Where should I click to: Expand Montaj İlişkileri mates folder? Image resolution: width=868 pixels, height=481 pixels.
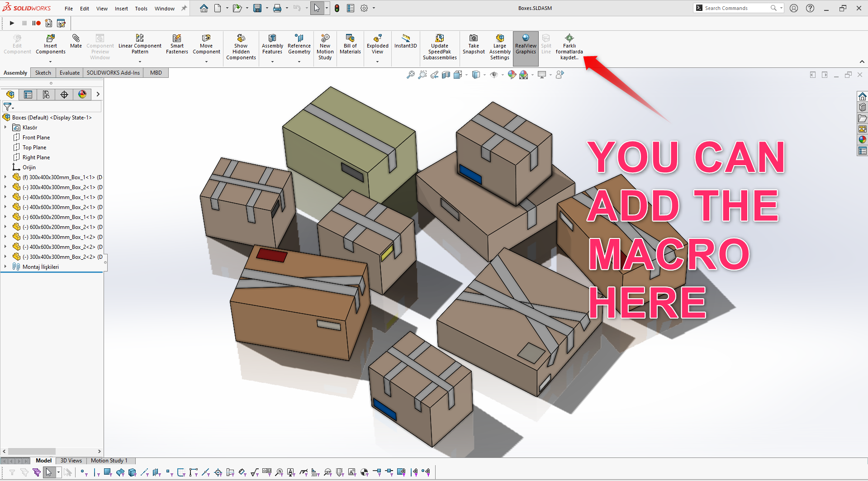coord(5,267)
